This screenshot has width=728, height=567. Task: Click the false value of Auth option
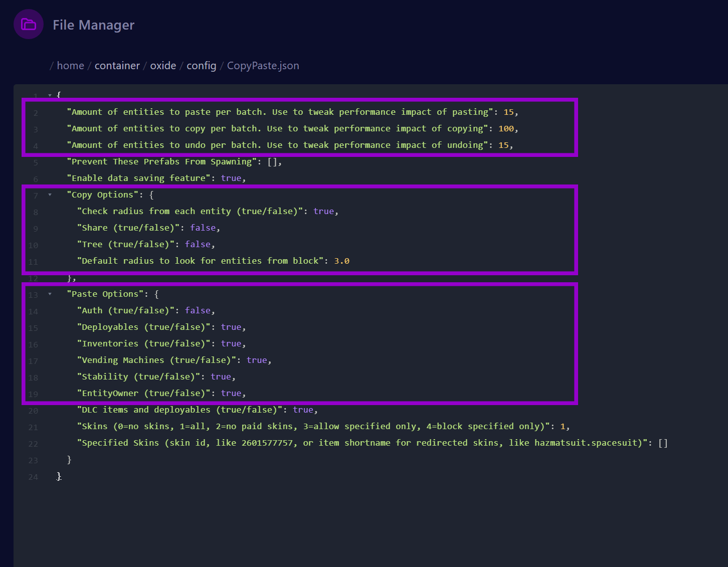pyautogui.click(x=199, y=310)
